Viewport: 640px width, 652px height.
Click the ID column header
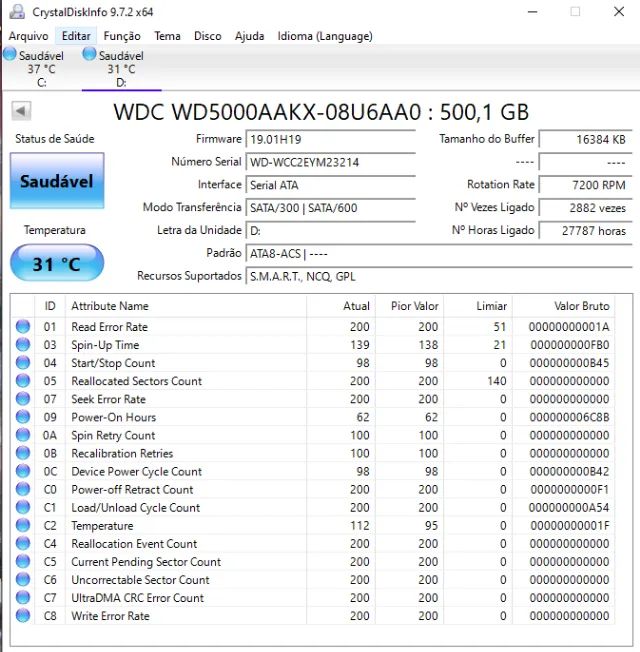point(50,306)
